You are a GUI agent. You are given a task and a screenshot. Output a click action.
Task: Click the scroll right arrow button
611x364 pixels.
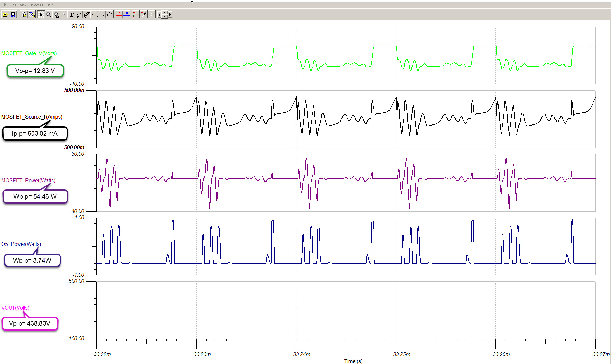pos(170,15)
